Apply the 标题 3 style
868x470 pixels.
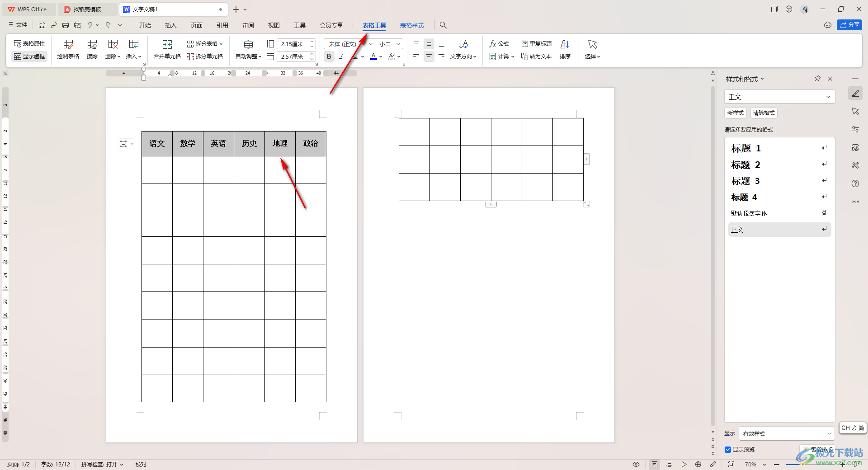click(x=779, y=181)
